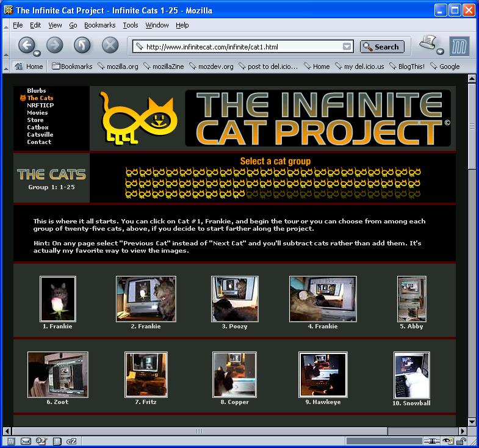Open Navigator from the status bar component icon
The height and width of the screenshot is (448, 479).
pos(11,441)
